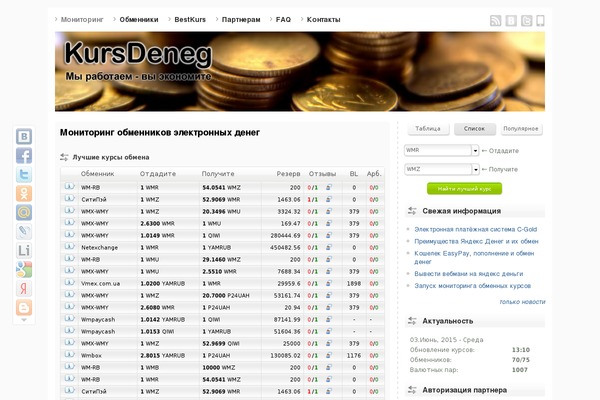
Task: Open the mobile version icon in header
Action: (x=540, y=20)
